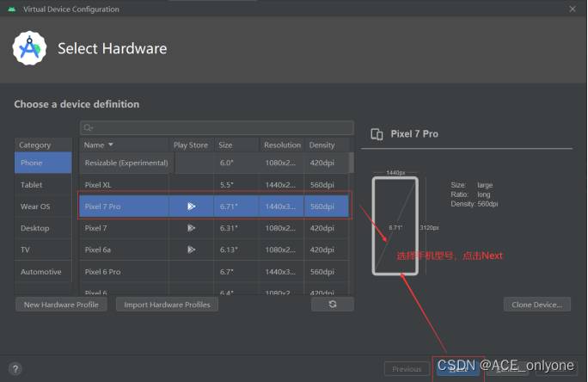Select the Resizable (Experimental) device row

[x=214, y=163]
